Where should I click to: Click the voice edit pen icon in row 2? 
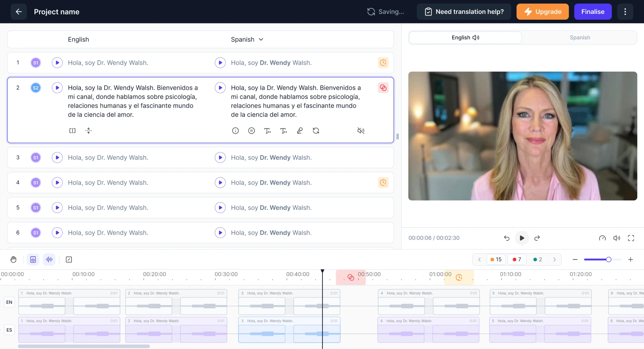point(300,131)
